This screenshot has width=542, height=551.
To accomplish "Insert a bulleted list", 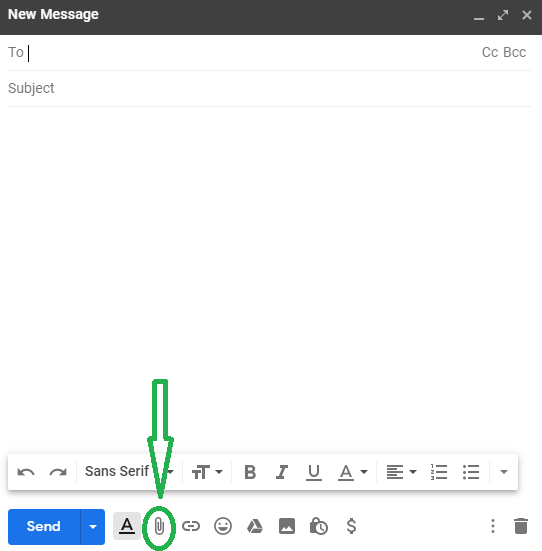I will [x=471, y=472].
